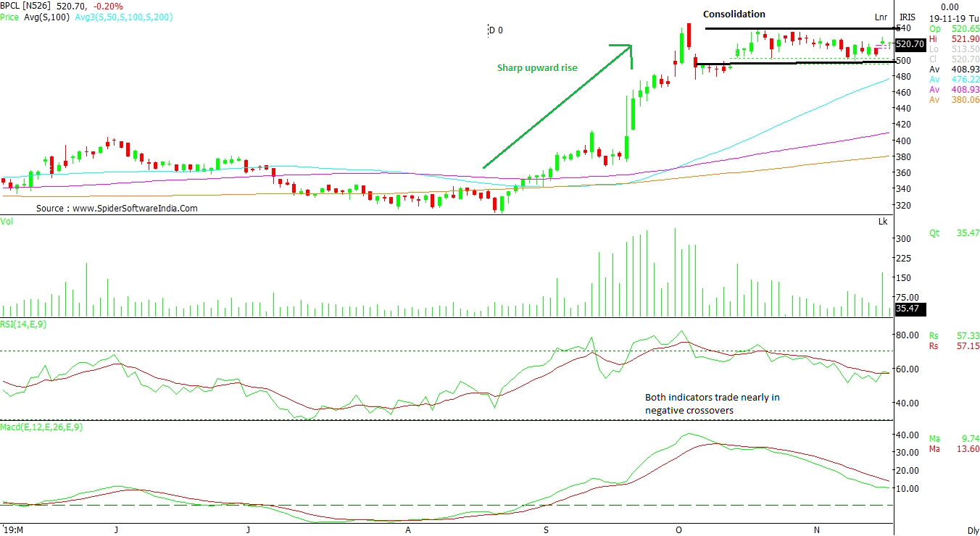Select the 'D 0' marker on chart
The image size is (980, 536).
point(496,30)
